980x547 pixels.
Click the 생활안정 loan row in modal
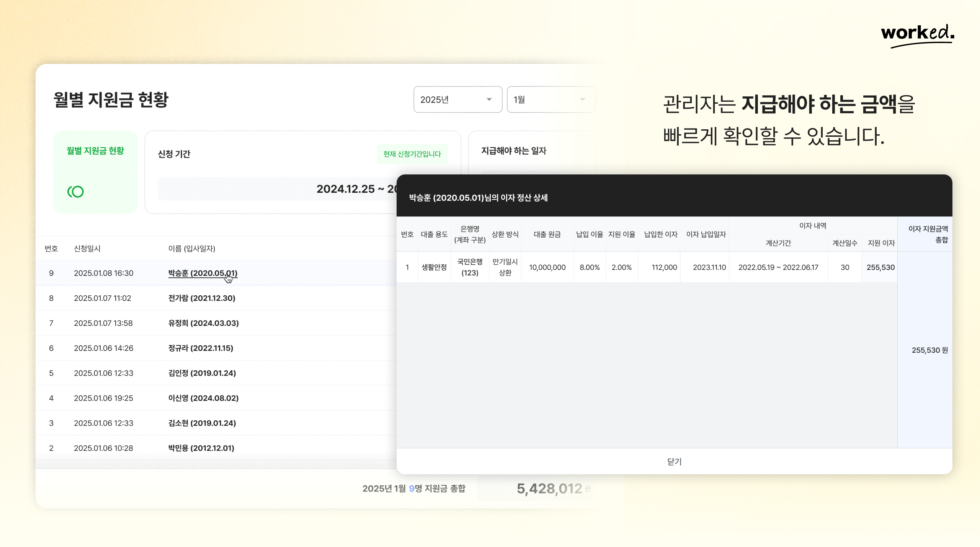[x=434, y=267]
